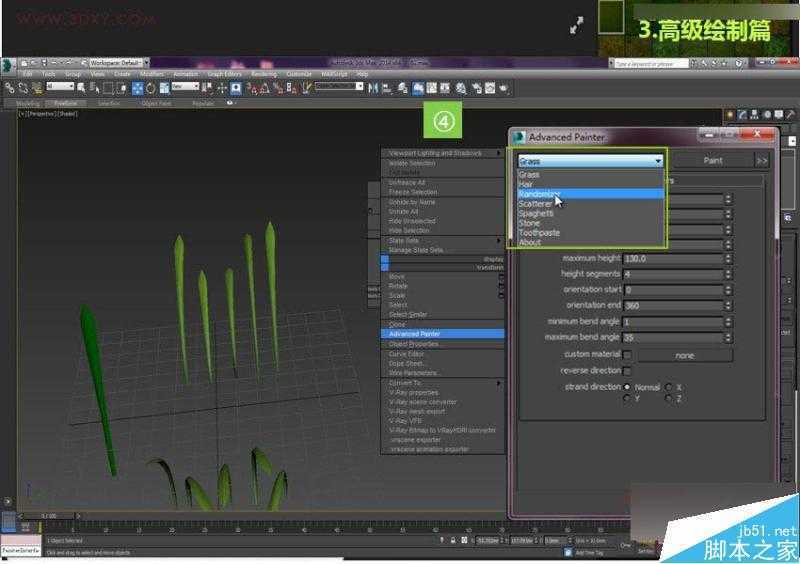This screenshot has height=564, width=800.
Task: Click the Select and Link chain icon
Action: tap(9, 88)
